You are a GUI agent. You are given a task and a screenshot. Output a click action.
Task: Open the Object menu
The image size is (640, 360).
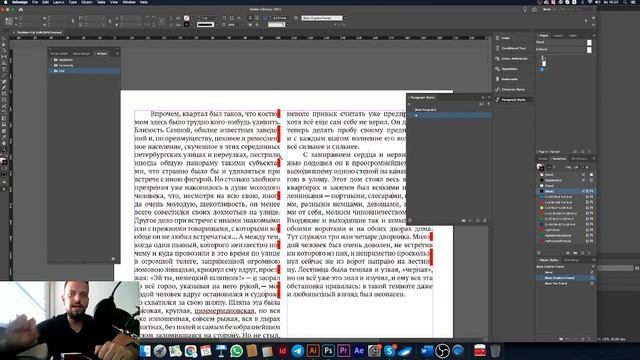coord(87,2)
